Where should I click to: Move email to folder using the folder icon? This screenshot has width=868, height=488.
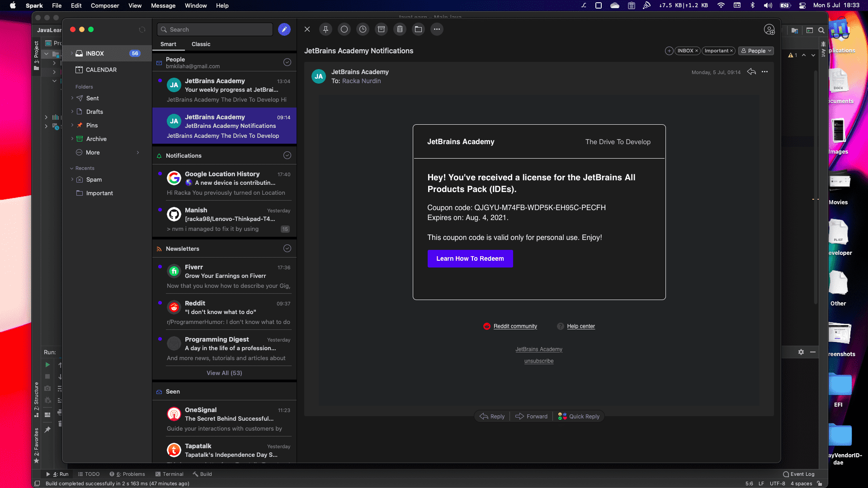click(x=418, y=29)
